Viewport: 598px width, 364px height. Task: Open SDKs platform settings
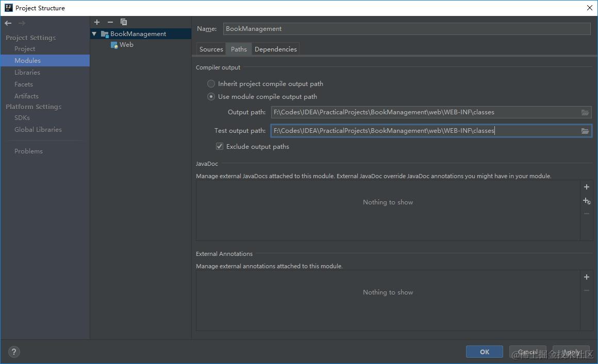click(x=22, y=118)
